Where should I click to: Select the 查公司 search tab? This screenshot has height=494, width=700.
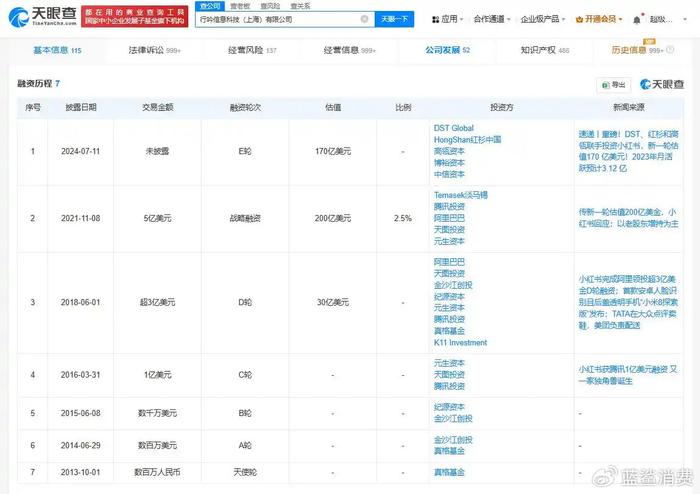(210, 6)
